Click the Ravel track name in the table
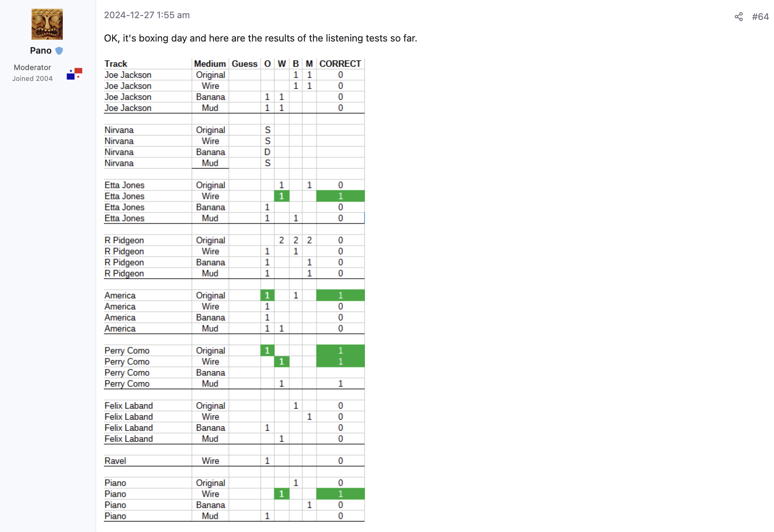Image resolution: width=774 pixels, height=532 pixels. [x=115, y=461]
